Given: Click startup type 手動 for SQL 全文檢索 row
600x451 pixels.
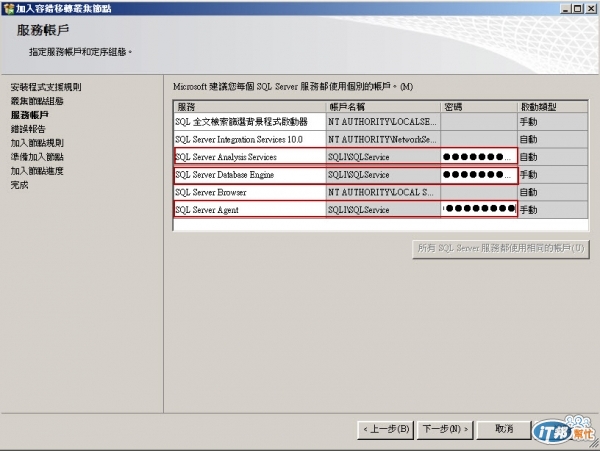Looking at the screenshot, I should (553, 122).
